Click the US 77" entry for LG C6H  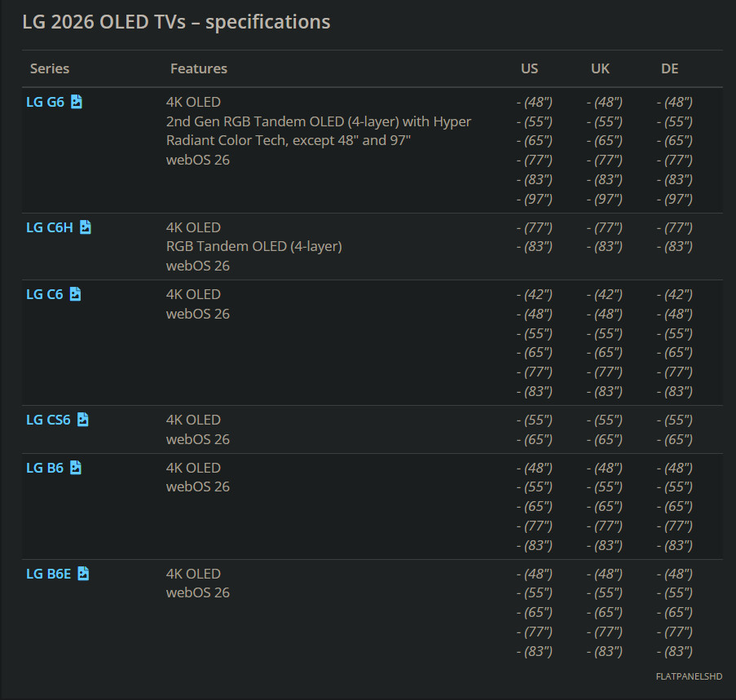535,227
